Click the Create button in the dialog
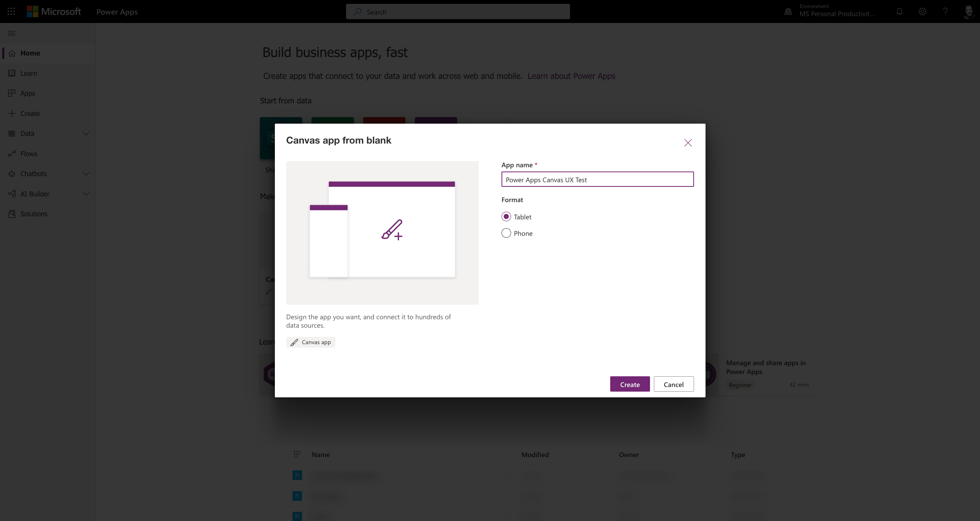This screenshot has width=980, height=521. [630, 384]
